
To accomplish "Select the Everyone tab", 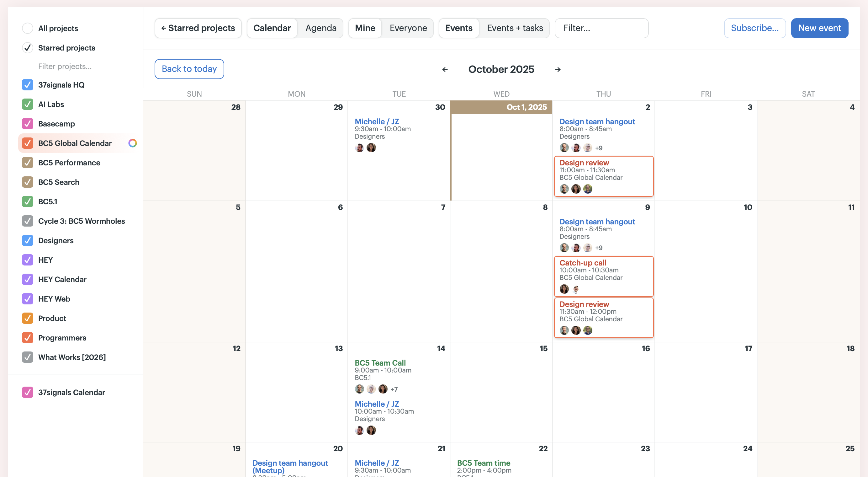I will 408,28.
